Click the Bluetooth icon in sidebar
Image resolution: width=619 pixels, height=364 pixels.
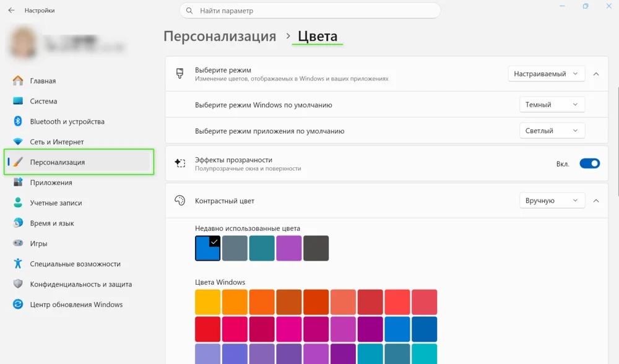point(18,121)
